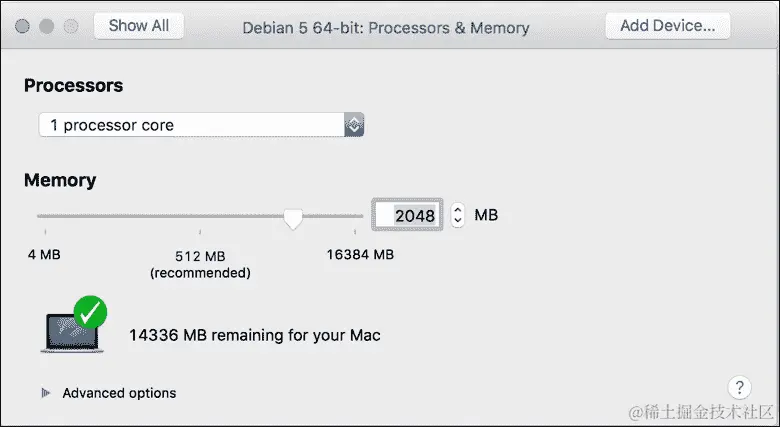Open the Add Device dialog
This screenshot has width=780, height=427.
pos(668,25)
